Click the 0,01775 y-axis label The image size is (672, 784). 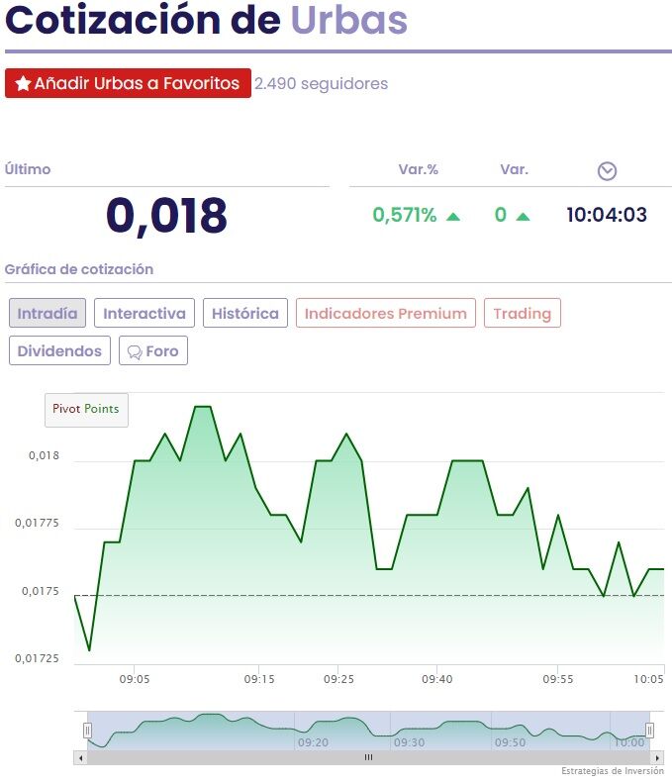pos(37,523)
